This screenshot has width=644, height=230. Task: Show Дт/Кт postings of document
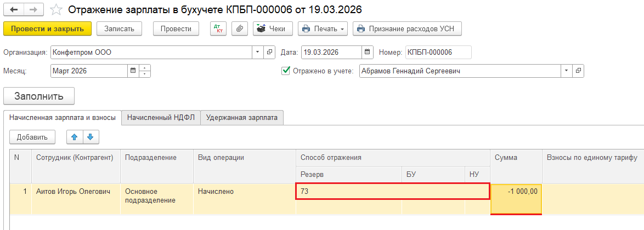pos(218,28)
